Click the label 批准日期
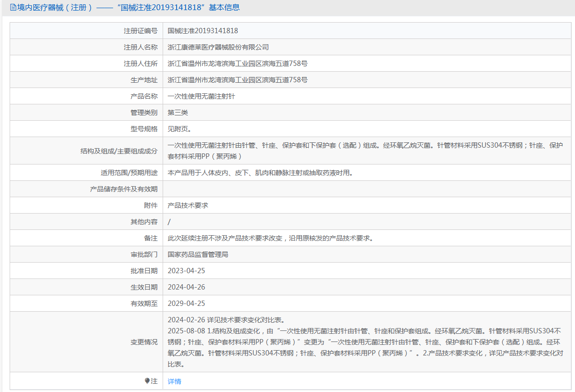The width and height of the screenshot is (575, 392). (144, 271)
